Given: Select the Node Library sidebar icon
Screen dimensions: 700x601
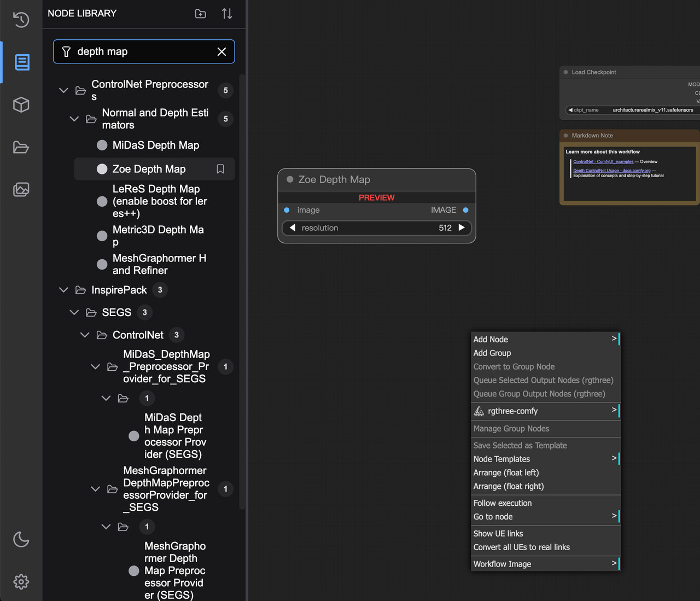Looking at the screenshot, I should pos(21,62).
